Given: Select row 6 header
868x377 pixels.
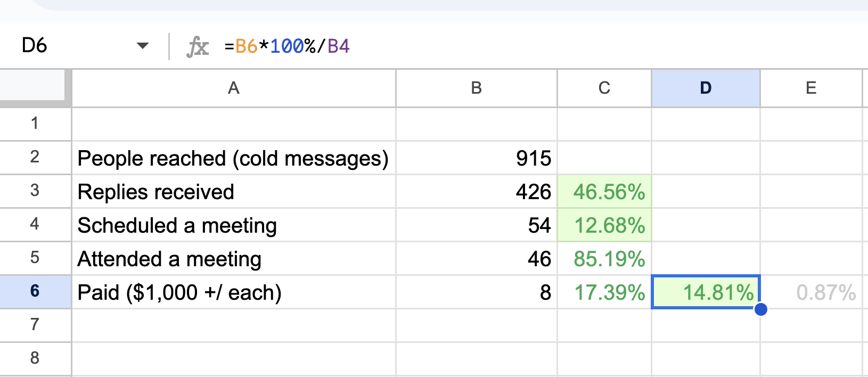Looking at the screenshot, I should tap(35, 291).
